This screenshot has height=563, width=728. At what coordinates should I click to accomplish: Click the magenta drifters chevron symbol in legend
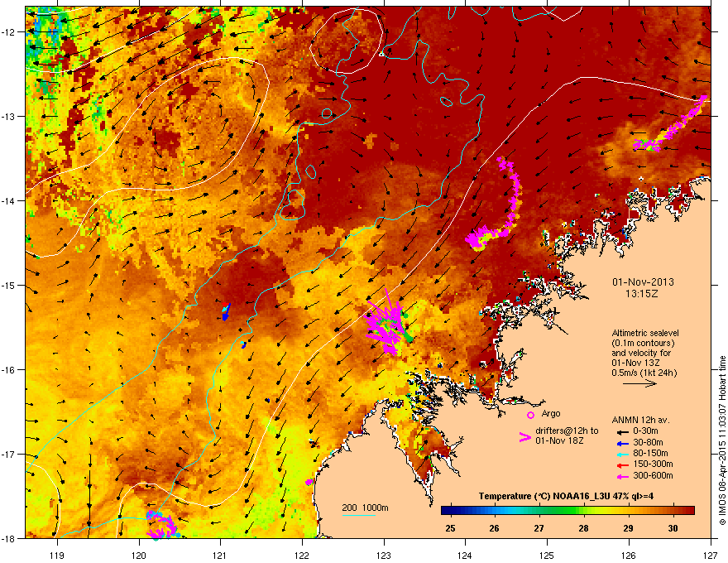[524, 437]
